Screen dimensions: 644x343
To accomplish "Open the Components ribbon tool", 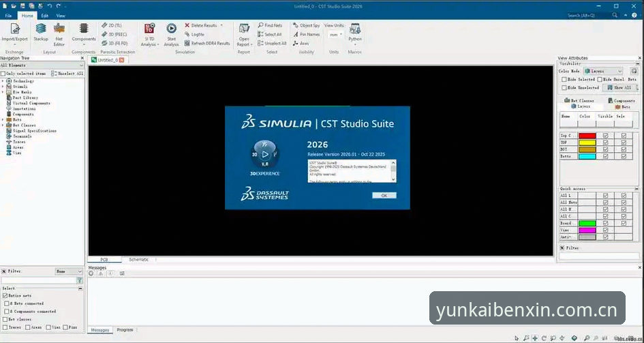I will point(84,33).
